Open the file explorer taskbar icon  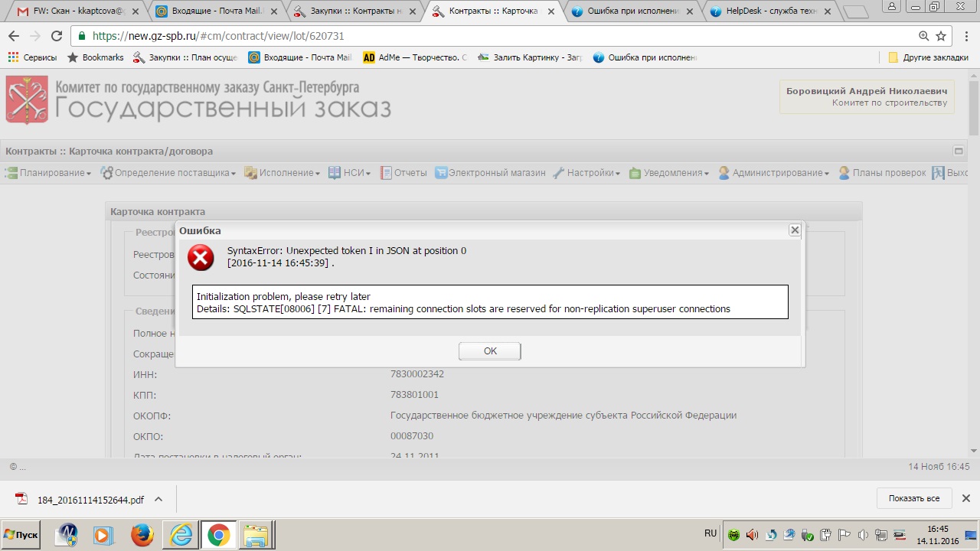tap(256, 535)
